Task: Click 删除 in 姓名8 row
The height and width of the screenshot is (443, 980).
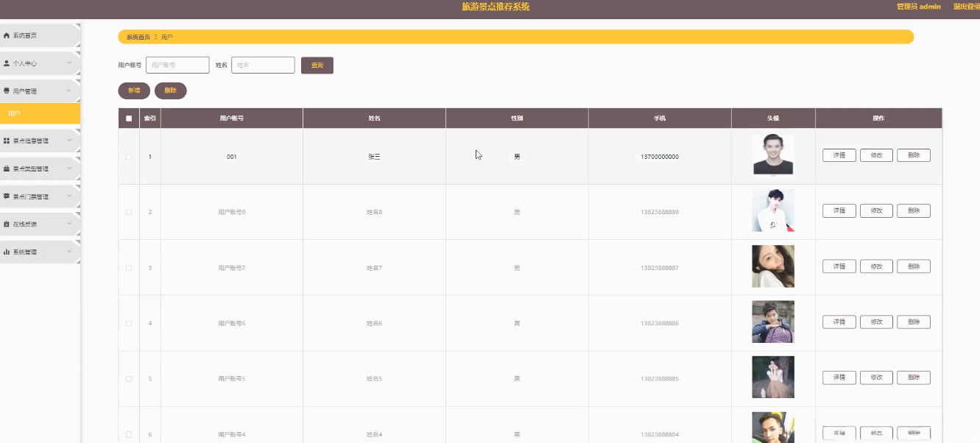Action: pos(914,211)
